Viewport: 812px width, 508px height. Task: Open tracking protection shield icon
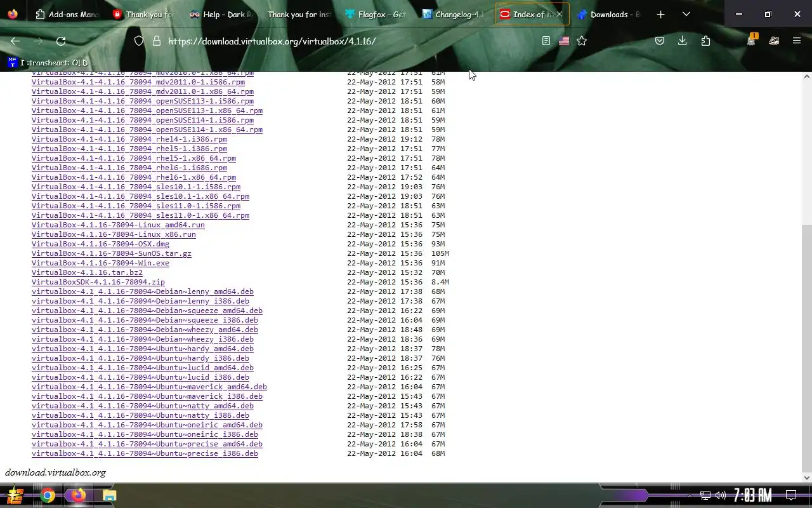(x=139, y=41)
